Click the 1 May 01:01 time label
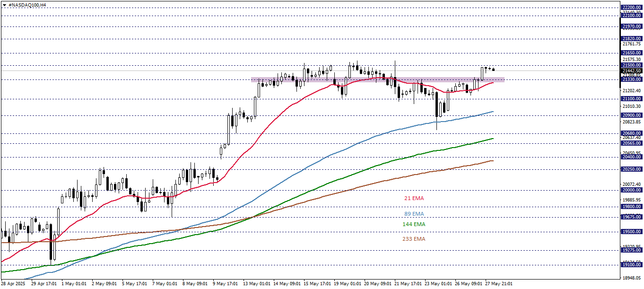 [74, 284]
